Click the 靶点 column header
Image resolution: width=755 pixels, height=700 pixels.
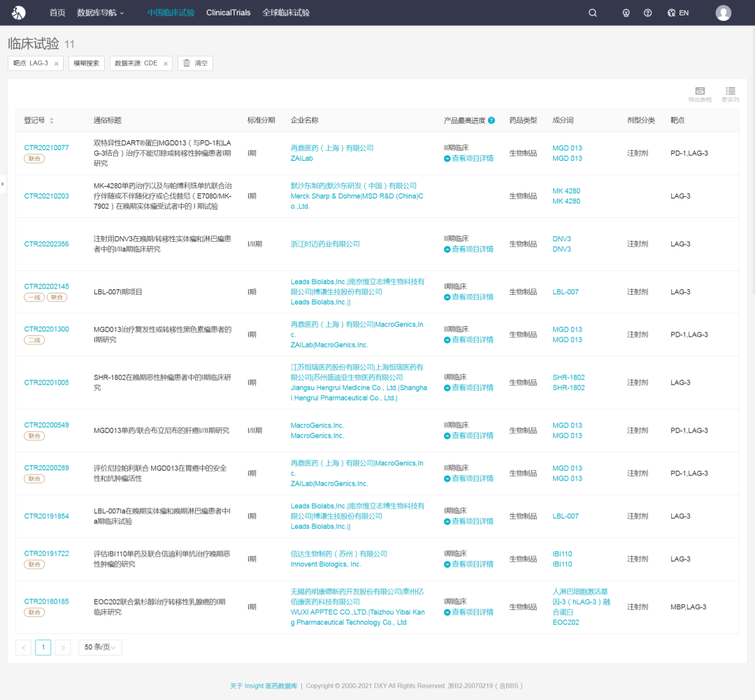point(677,120)
